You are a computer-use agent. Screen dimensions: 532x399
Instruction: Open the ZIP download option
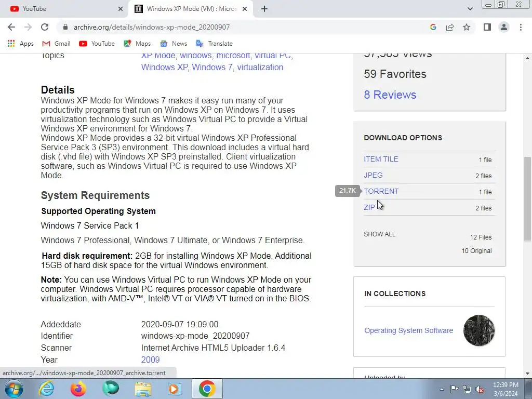[369, 208]
